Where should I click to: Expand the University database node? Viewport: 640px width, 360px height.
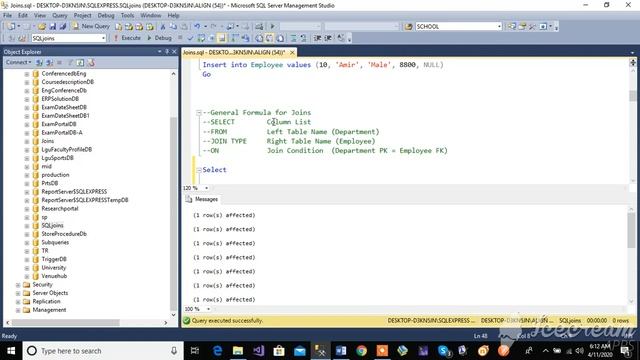tap(27, 268)
